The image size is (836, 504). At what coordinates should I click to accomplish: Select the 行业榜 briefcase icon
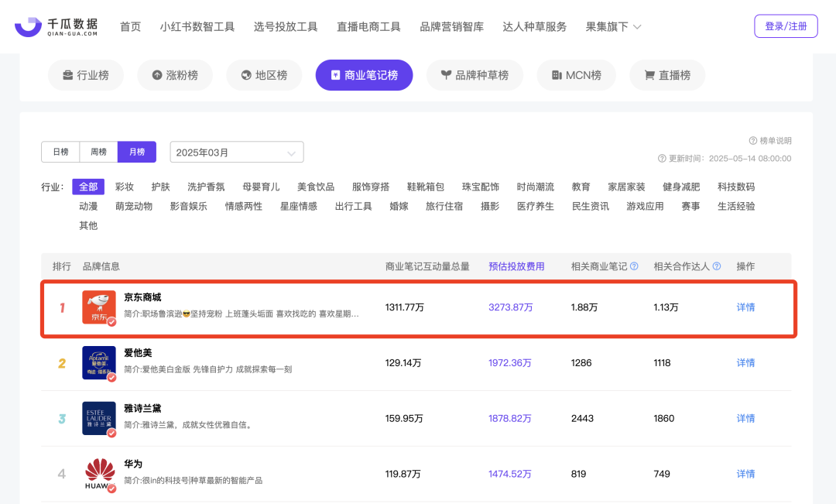point(67,75)
